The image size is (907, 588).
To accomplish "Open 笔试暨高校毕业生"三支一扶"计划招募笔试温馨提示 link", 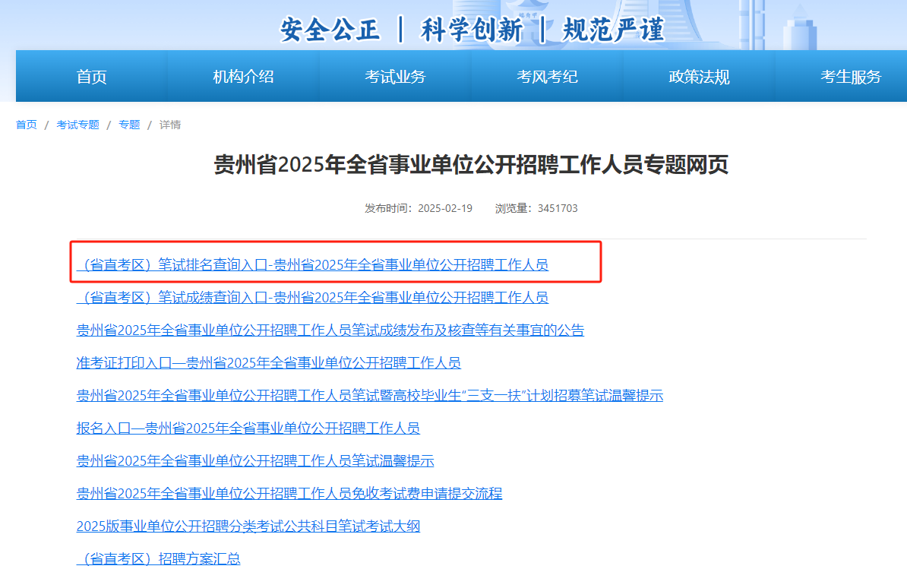I will 370,395.
